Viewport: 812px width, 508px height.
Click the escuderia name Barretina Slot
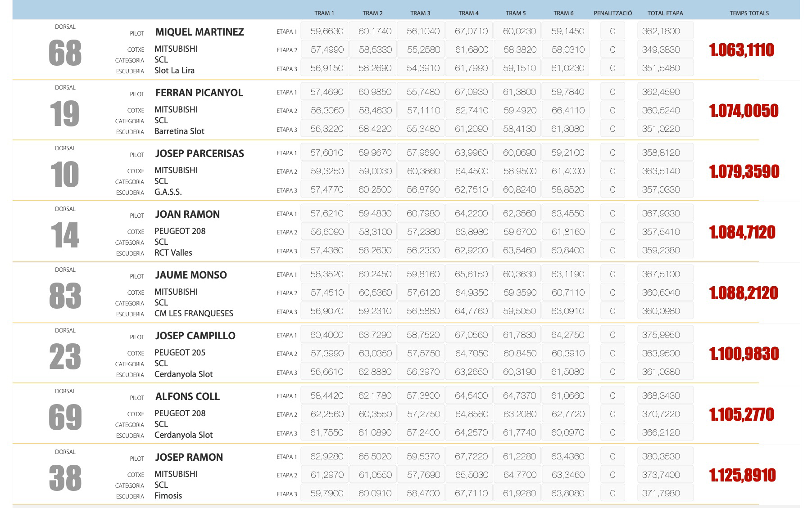(x=179, y=131)
